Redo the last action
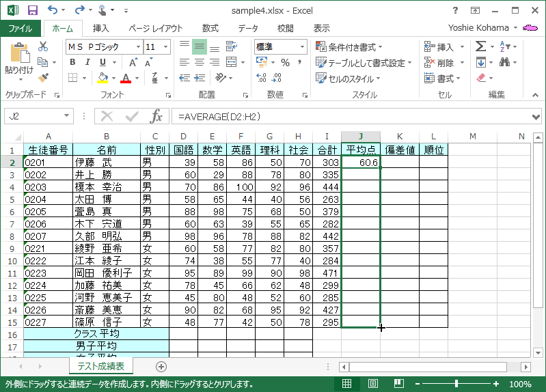This screenshot has width=546, height=392. pos(79,10)
